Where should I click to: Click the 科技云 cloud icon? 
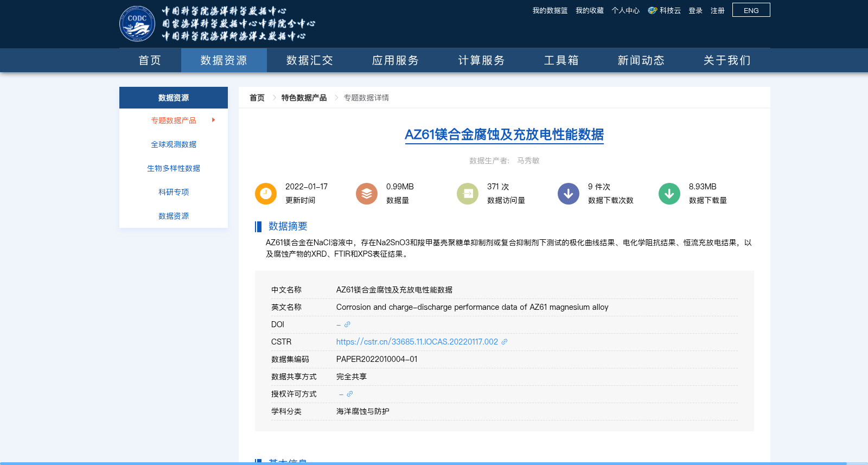653,10
